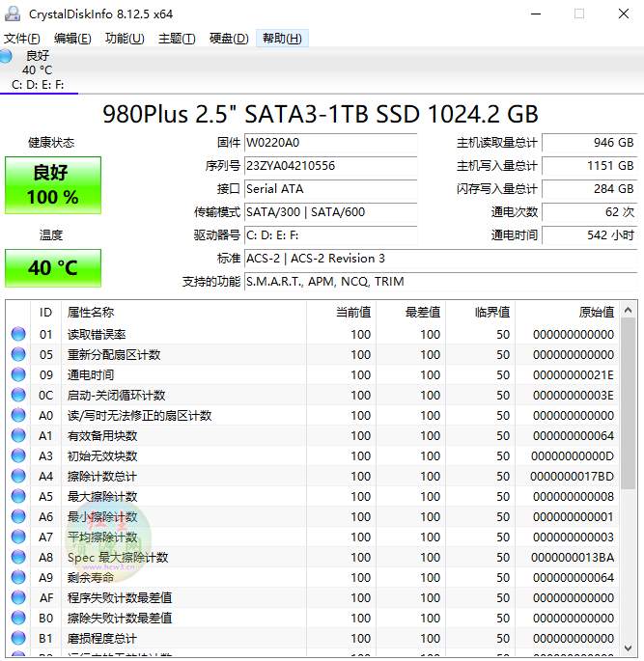
Task: Open the 功能(U) menu
Action: click(124, 39)
